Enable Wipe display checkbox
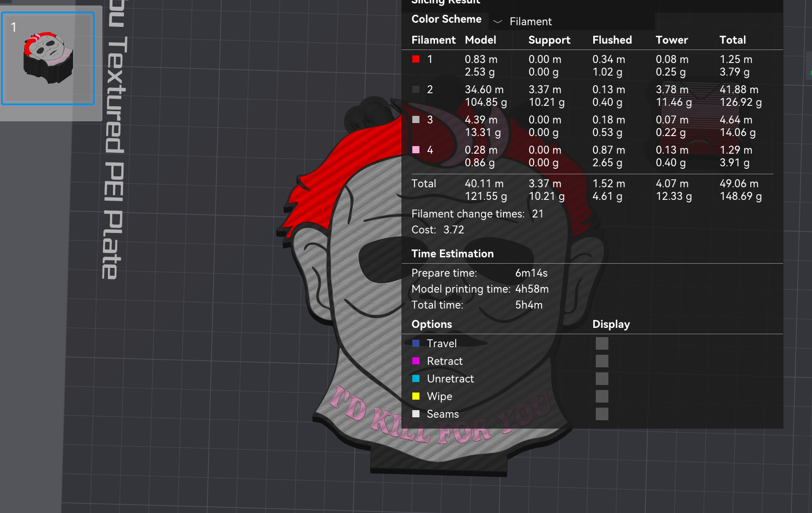The height and width of the screenshot is (513, 812). tap(602, 396)
